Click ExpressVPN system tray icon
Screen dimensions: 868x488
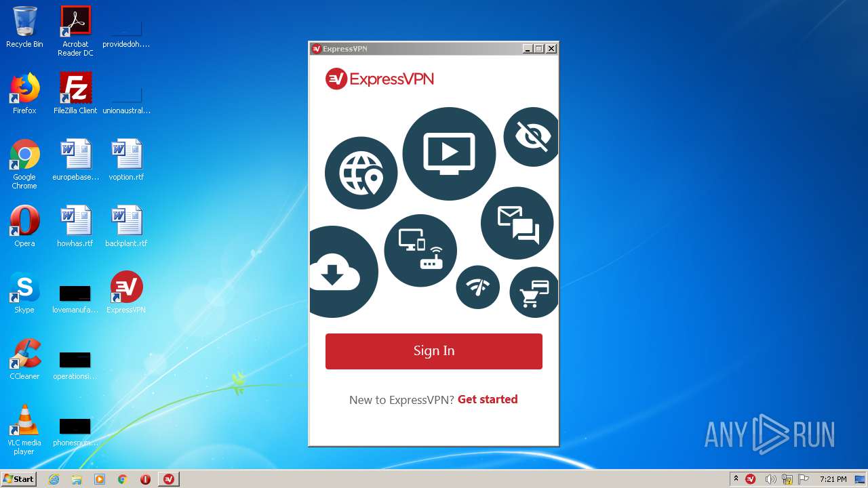click(x=751, y=479)
